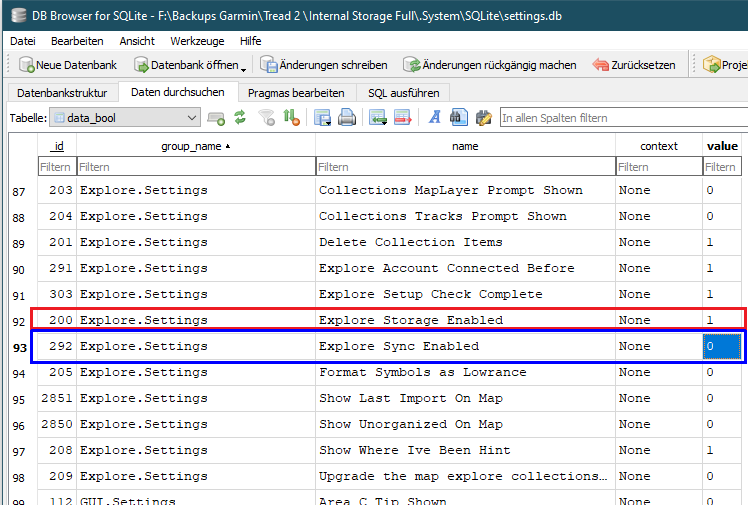Click the _id cell 2850
Screen dimensions: 748x511
coord(57,424)
